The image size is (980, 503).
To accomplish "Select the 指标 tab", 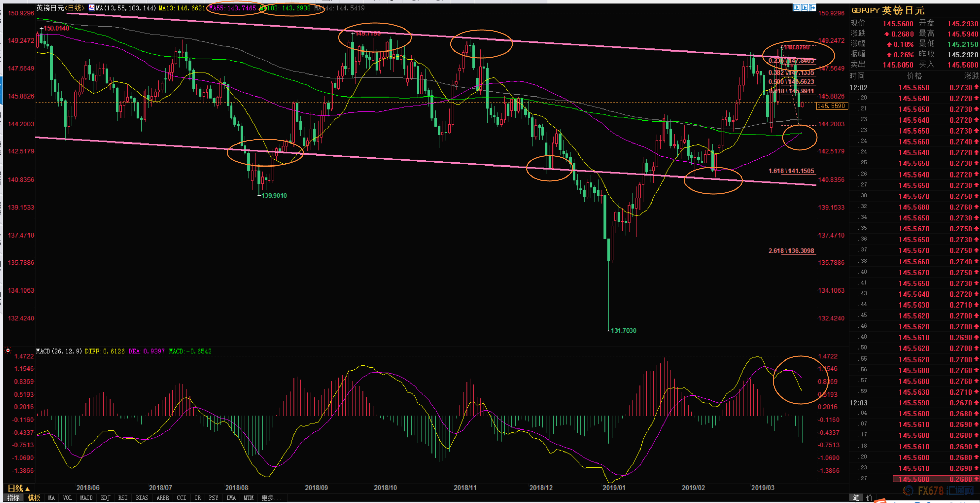I will click(13, 498).
